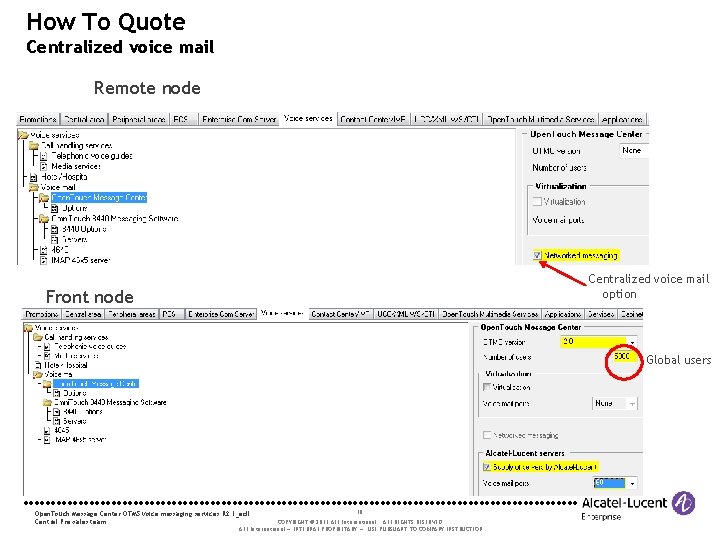This screenshot has width=720, height=540.
Task: Select the Media services icon in Remote node tree
Action: coord(44,166)
